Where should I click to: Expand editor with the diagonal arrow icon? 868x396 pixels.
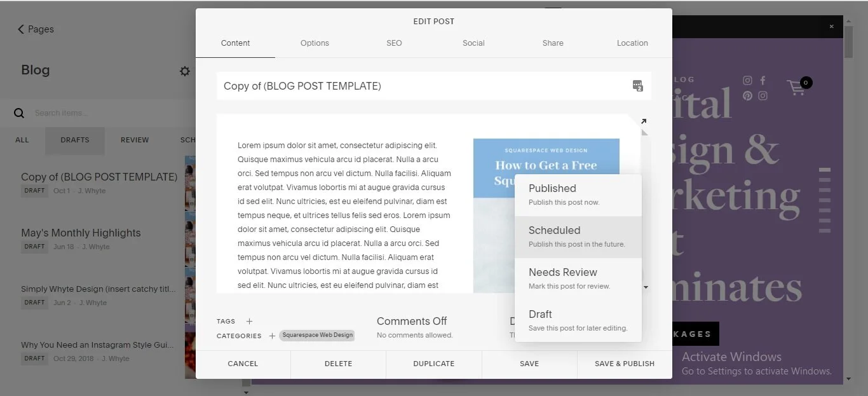(x=643, y=121)
